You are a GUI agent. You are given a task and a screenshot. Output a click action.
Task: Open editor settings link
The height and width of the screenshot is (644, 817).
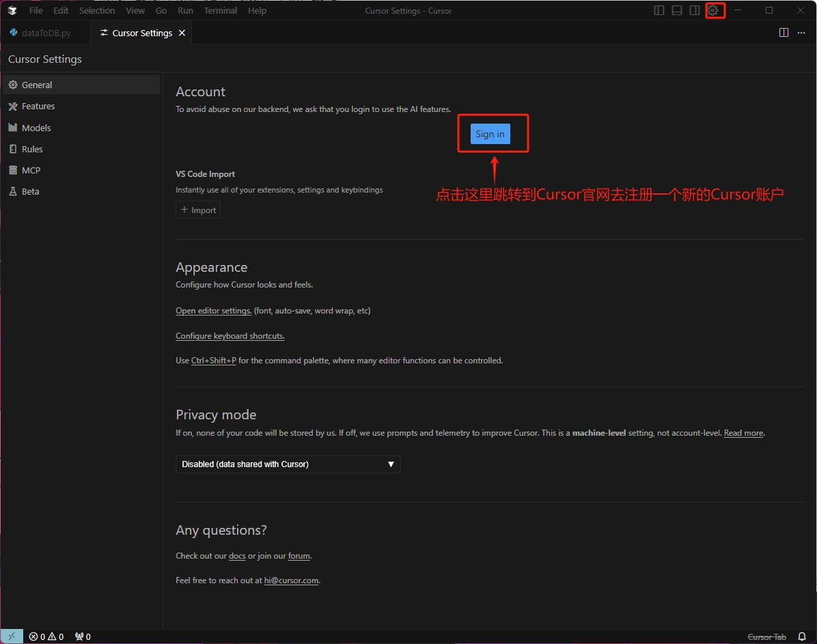coord(214,311)
